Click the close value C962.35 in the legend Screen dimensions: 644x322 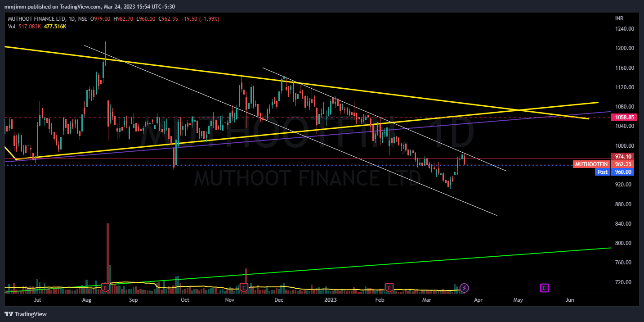point(169,19)
